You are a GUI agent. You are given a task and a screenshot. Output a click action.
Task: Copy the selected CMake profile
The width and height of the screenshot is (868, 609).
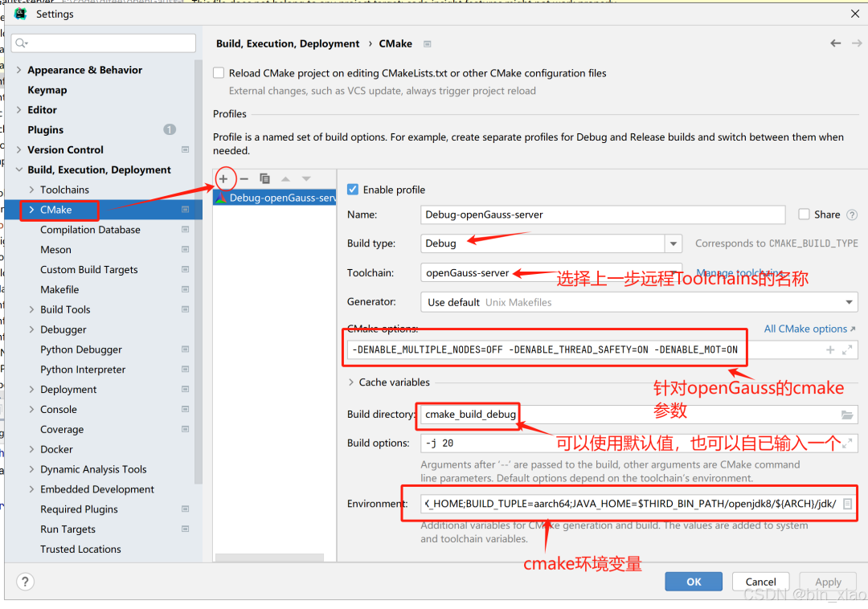(264, 178)
